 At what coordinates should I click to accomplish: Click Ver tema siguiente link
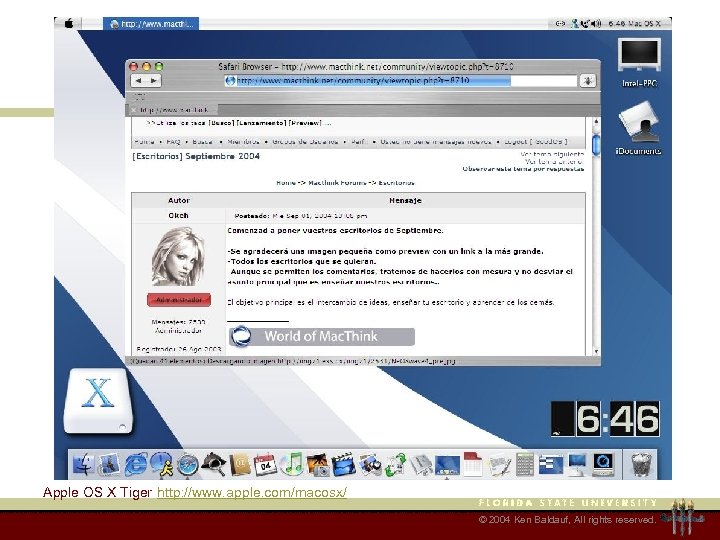click(x=552, y=154)
